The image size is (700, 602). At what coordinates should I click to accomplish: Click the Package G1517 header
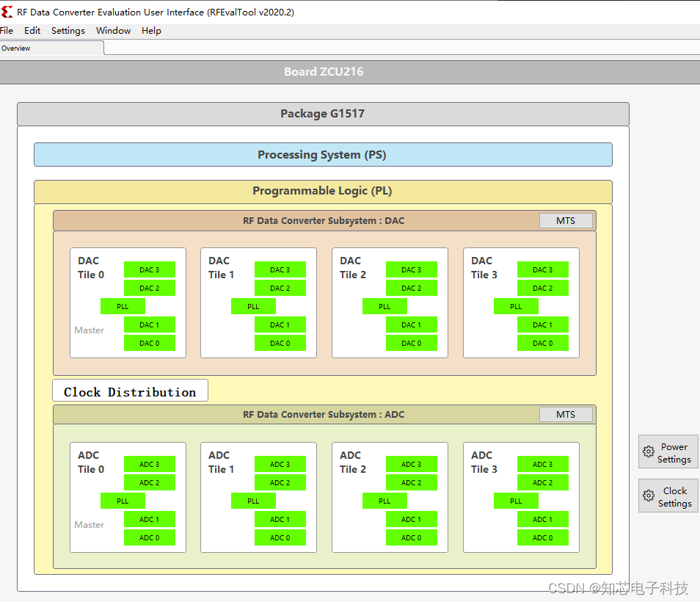click(323, 114)
